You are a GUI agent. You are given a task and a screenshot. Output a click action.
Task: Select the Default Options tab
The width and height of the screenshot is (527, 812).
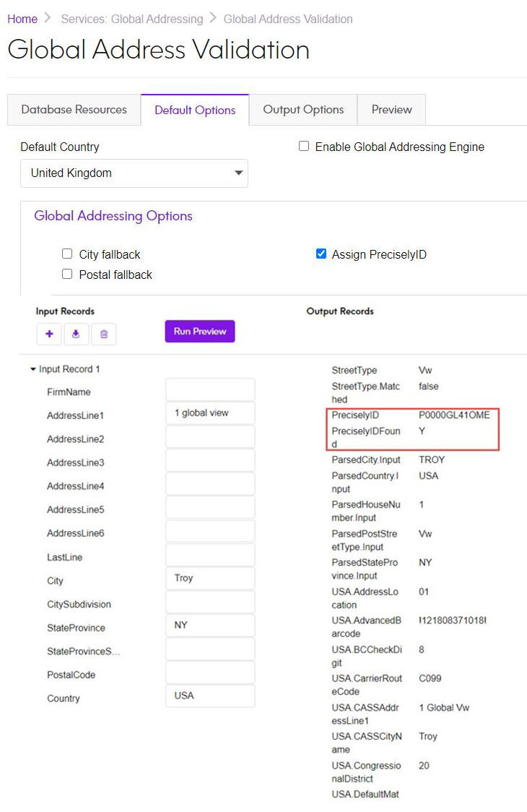coord(194,109)
